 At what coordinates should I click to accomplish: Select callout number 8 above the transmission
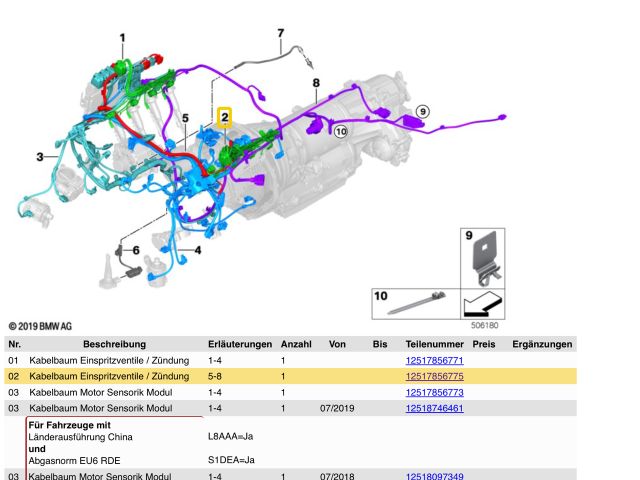(316, 82)
